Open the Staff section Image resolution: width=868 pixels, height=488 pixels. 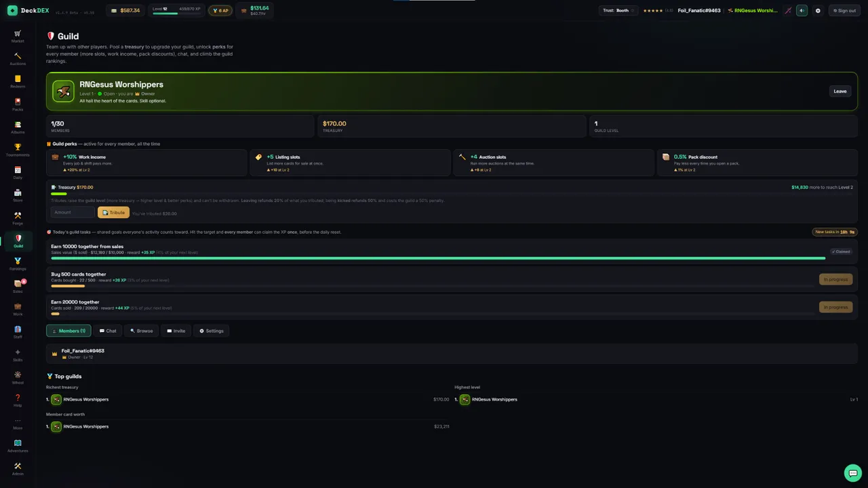pyautogui.click(x=18, y=332)
